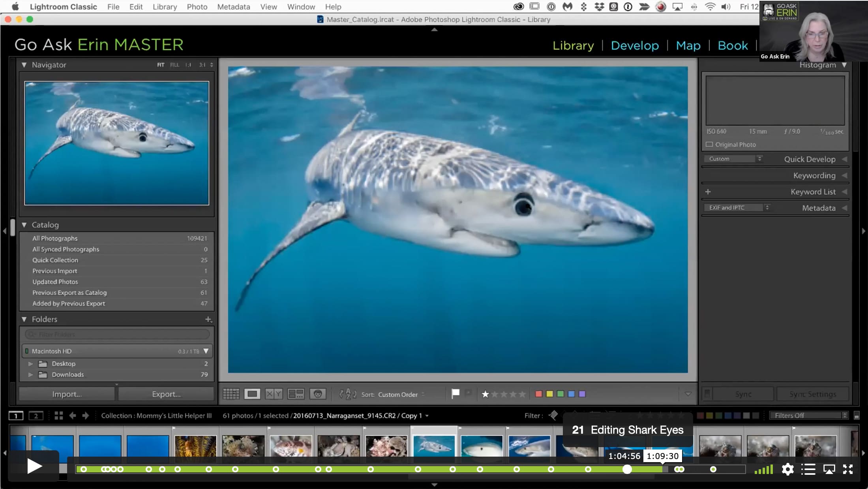Expand the Desktop folder
868x489 pixels.
coord(30,364)
